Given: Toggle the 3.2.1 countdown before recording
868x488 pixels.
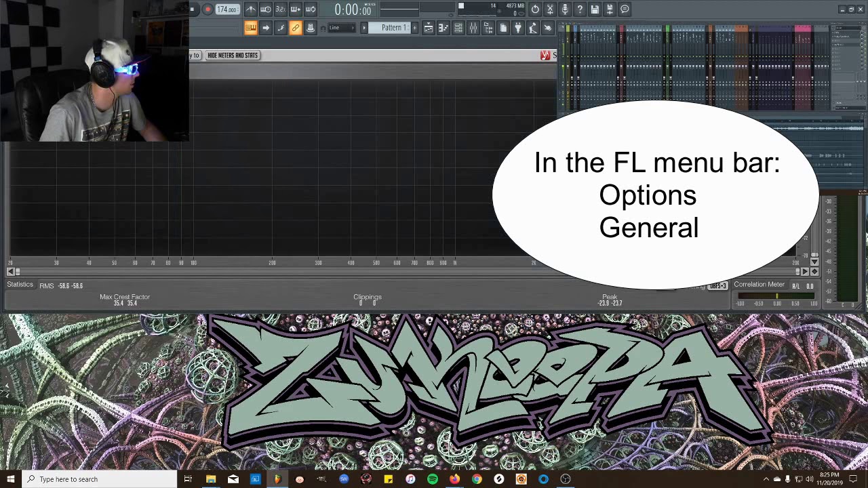Looking at the screenshot, I should point(281,9).
